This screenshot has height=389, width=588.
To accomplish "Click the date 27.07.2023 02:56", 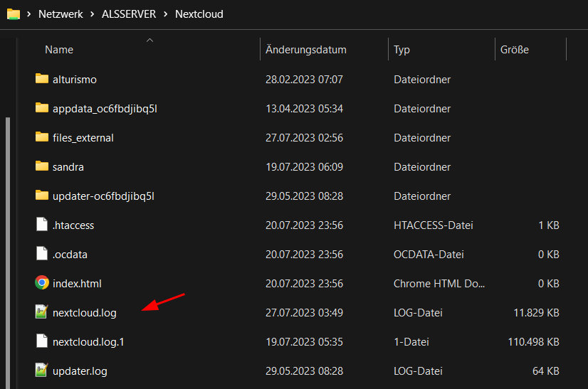I will point(304,138).
